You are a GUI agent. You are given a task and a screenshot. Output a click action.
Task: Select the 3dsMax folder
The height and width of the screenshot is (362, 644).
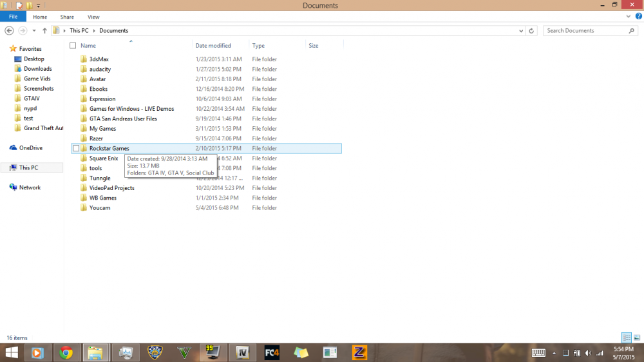click(x=99, y=59)
